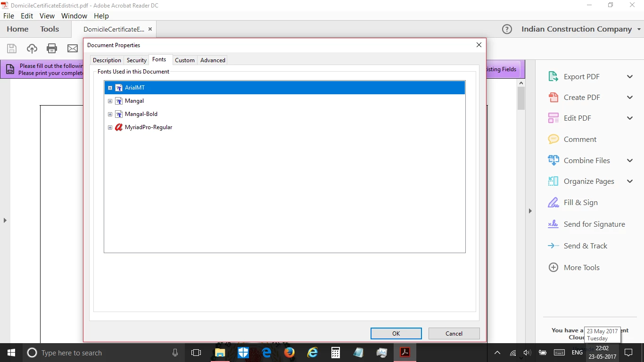The image size is (644, 362).
Task: Open Calculator from the taskbar
Action: tap(336, 353)
